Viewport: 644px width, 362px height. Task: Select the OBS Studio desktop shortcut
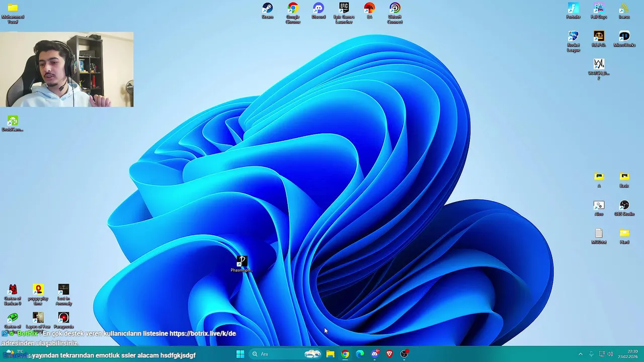pyautogui.click(x=624, y=208)
